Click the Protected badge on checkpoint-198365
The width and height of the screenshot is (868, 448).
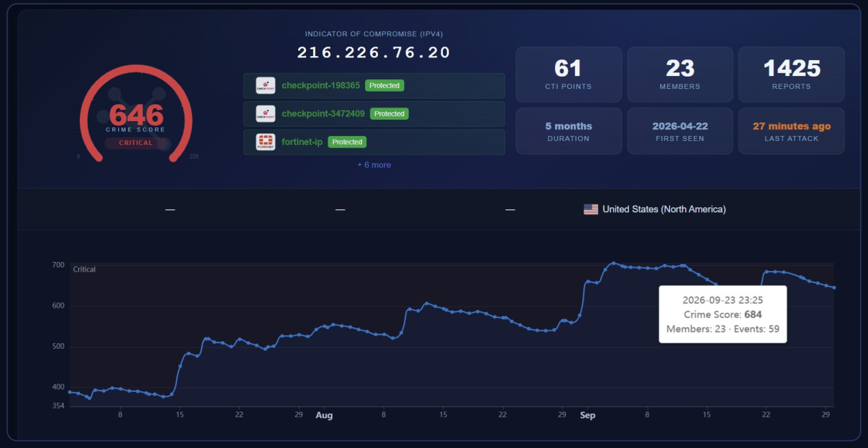pyautogui.click(x=384, y=85)
